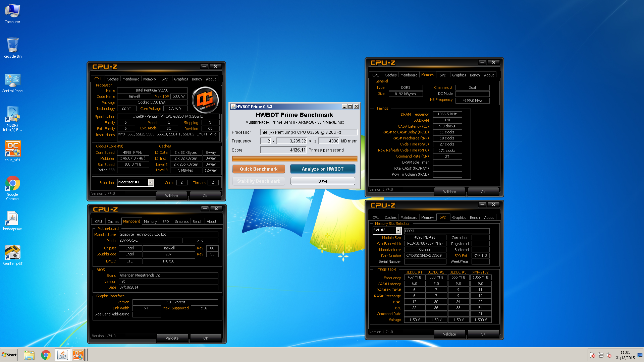Click part number CMD8GX3M2A2133C9
644x362 pixels.
(x=425, y=256)
